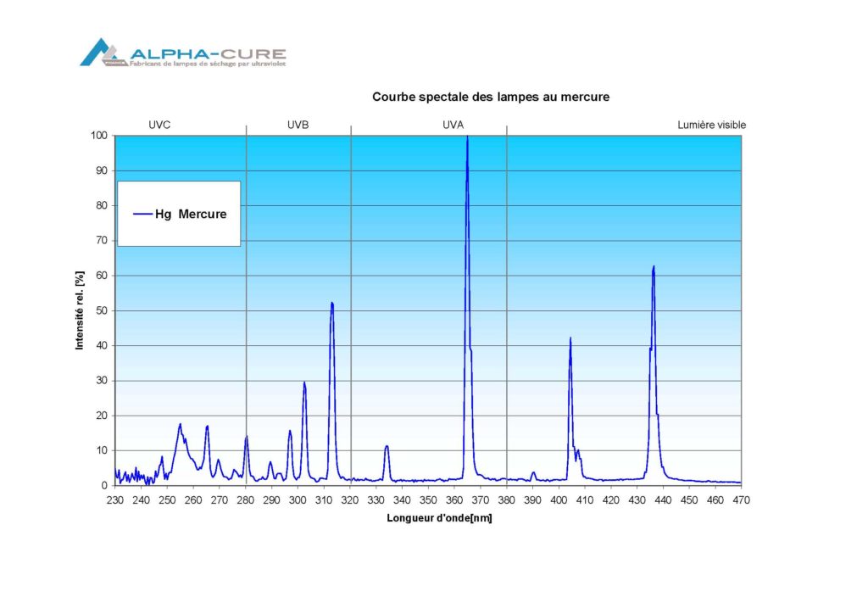Click the ALPHA-CURE brand name text
This screenshot has width=868, height=614.
206,52
